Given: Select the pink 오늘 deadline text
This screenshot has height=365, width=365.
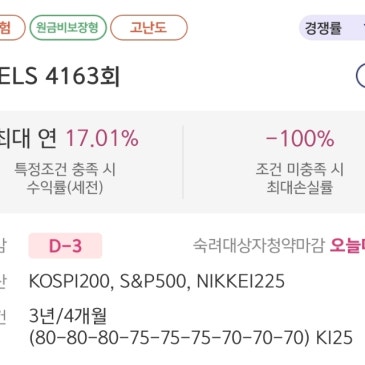Looking at the screenshot, I should pyautogui.click(x=347, y=246).
